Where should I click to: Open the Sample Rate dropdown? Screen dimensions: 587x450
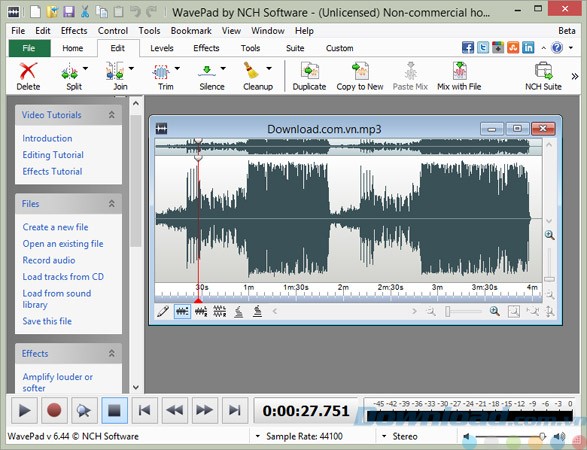258,437
